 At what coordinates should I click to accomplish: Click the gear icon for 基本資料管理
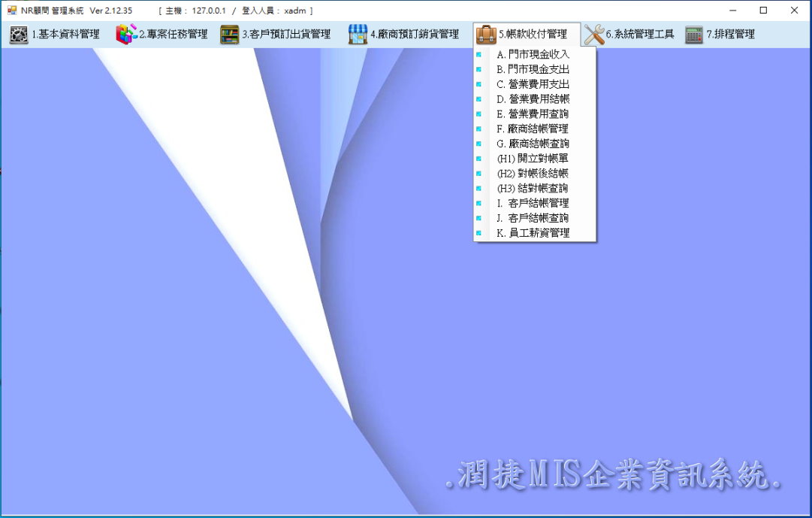point(19,35)
